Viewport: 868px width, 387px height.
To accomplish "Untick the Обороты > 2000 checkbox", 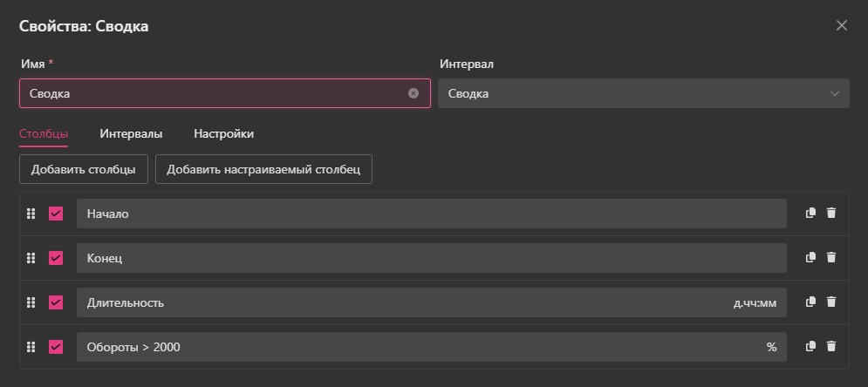I will 56,347.
